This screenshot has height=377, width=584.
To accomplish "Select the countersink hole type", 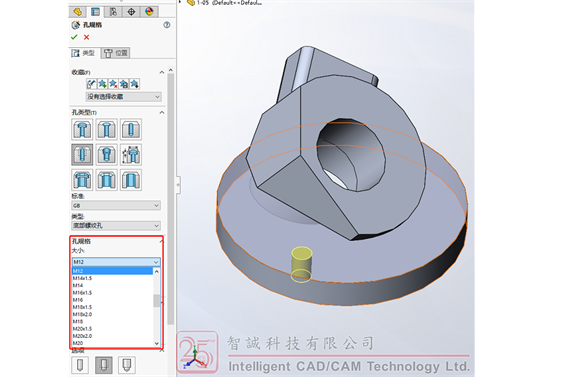I will [107, 130].
